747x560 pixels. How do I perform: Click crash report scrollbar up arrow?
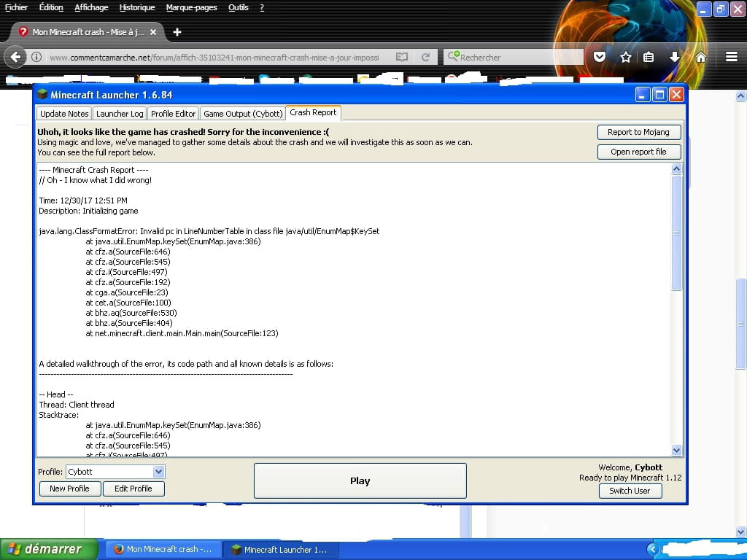click(x=676, y=168)
